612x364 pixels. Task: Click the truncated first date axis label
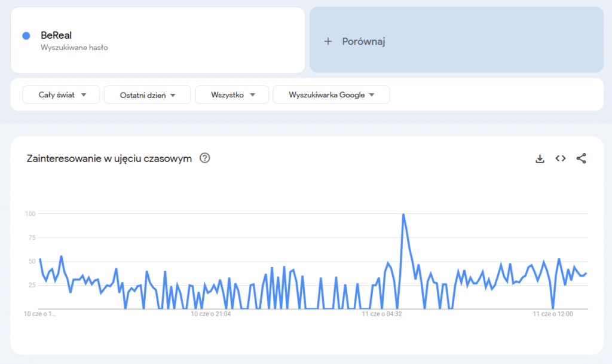40,313
